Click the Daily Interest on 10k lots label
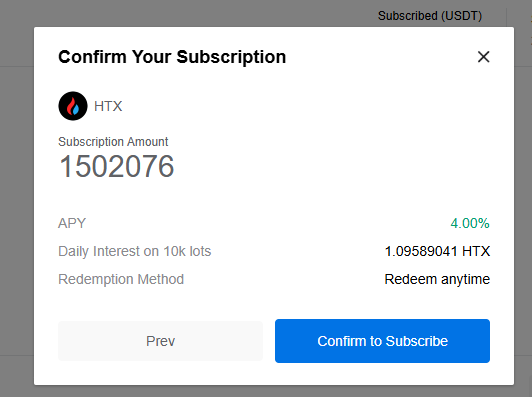This screenshot has height=397, width=532. point(135,251)
